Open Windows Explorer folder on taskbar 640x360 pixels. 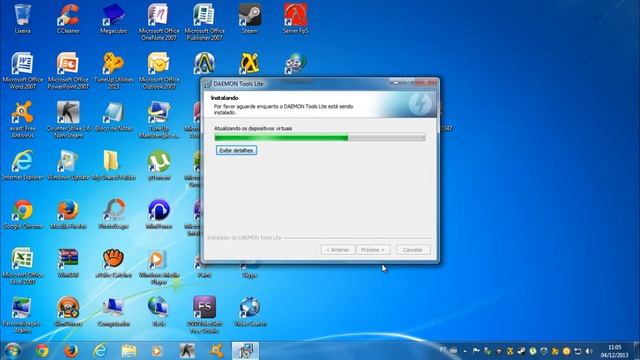pos(129,351)
